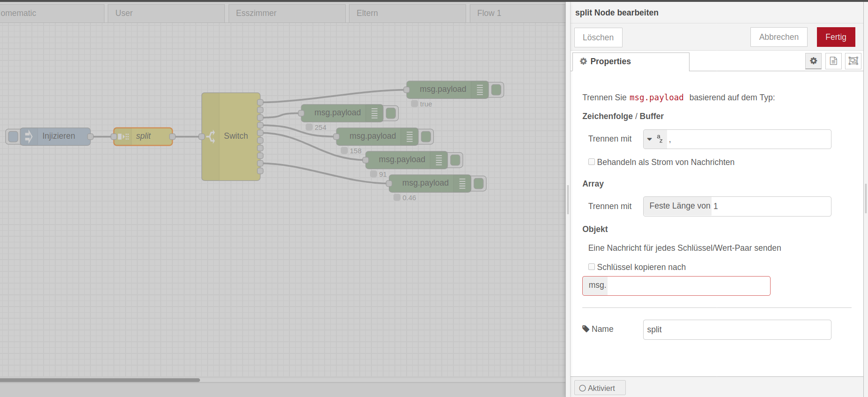Click debug list icon on node showing 91
The image size is (868, 397).
coord(438,160)
